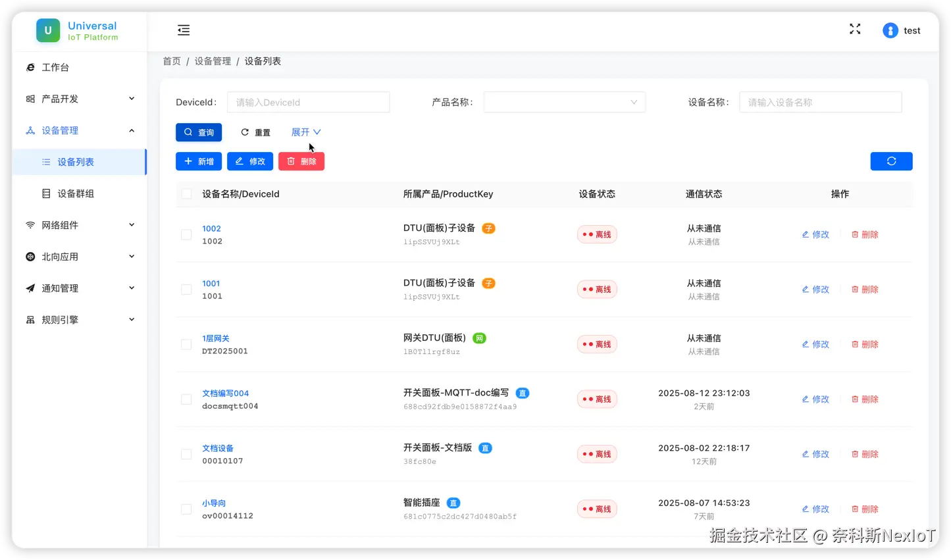Viewport: 951px width, 560px height.
Task: Check the checkbox for 文档设备 row
Action: (x=186, y=454)
